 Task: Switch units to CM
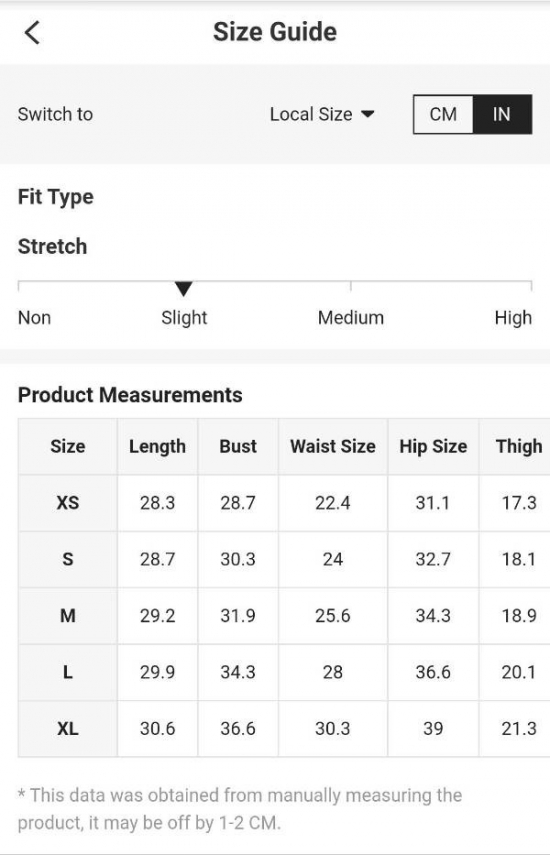pos(443,115)
